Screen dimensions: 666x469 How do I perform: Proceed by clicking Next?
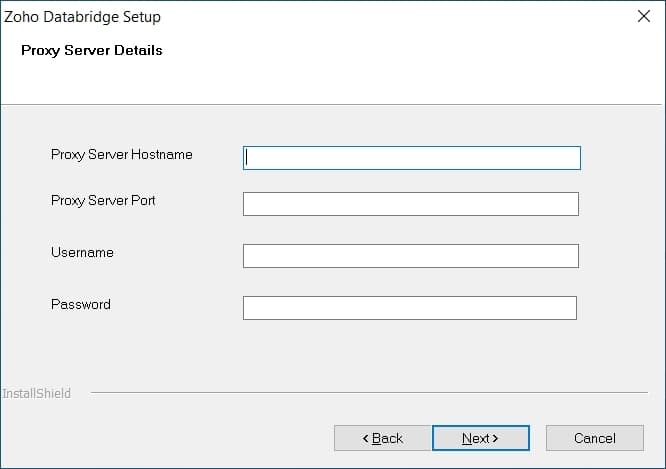pos(480,438)
